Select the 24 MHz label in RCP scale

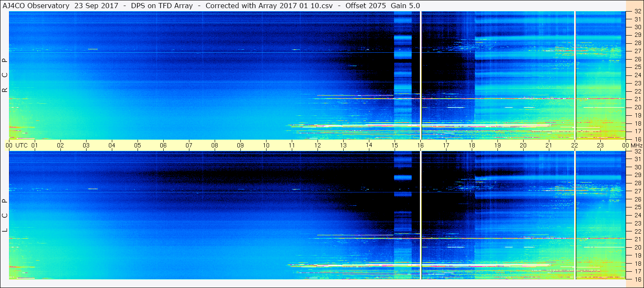[638, 75]
